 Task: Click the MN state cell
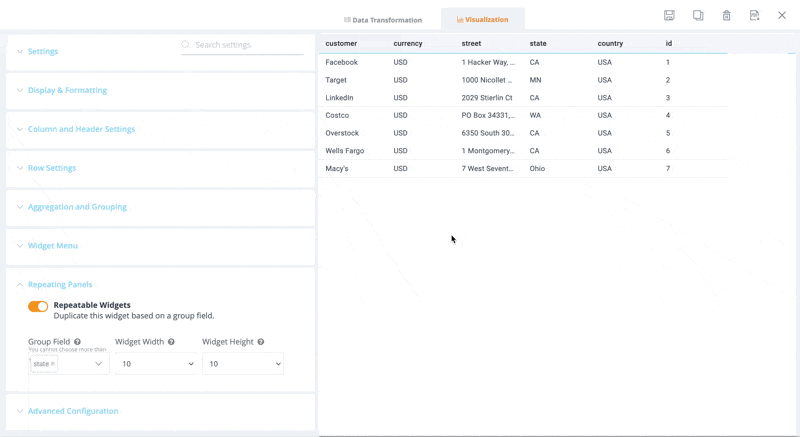535,80
